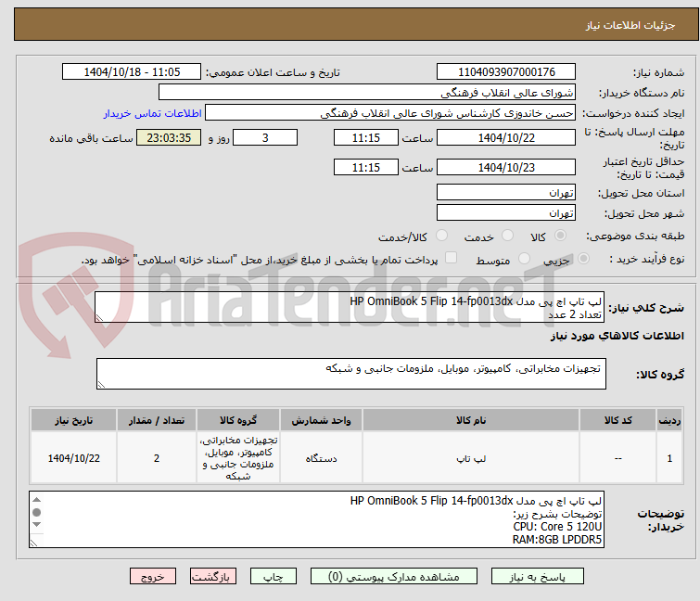Viewport: 700px width, 601px height.
Task: Select the 'جزیی' purchase type radio
Action: click(583, 259)
